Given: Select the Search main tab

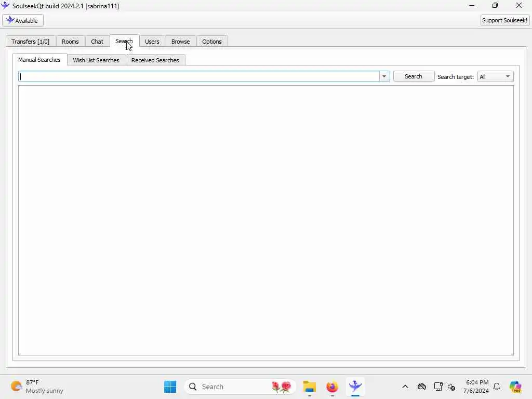Looking at the screenshot, I should point(124,41).
